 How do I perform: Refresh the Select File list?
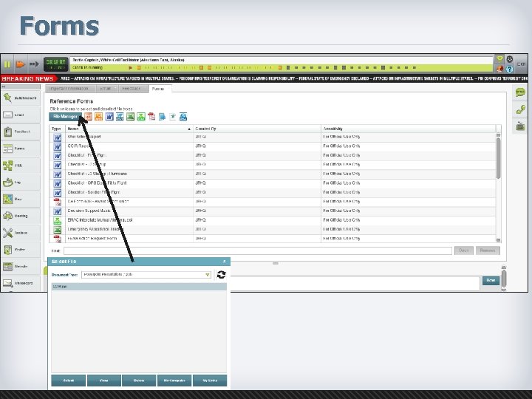click(221, 274)
